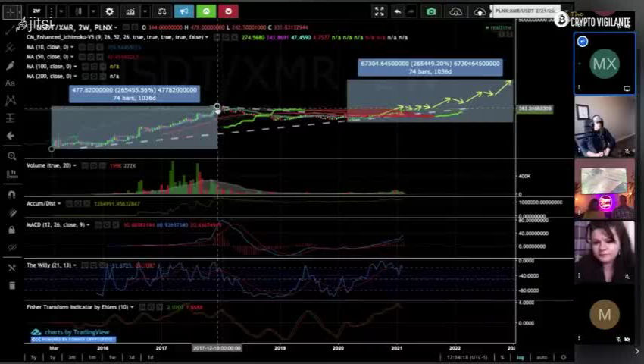Viewport: 644px width, 364px height.
Task: Open the indicators chart icon
Action: [x=130, y=11]
